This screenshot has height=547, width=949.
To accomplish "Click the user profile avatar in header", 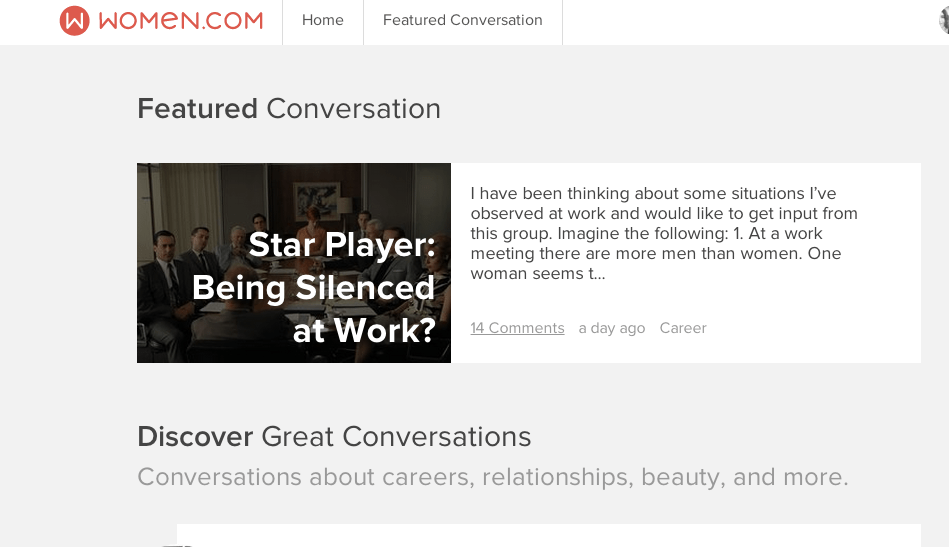I will [x=941, y=20].
